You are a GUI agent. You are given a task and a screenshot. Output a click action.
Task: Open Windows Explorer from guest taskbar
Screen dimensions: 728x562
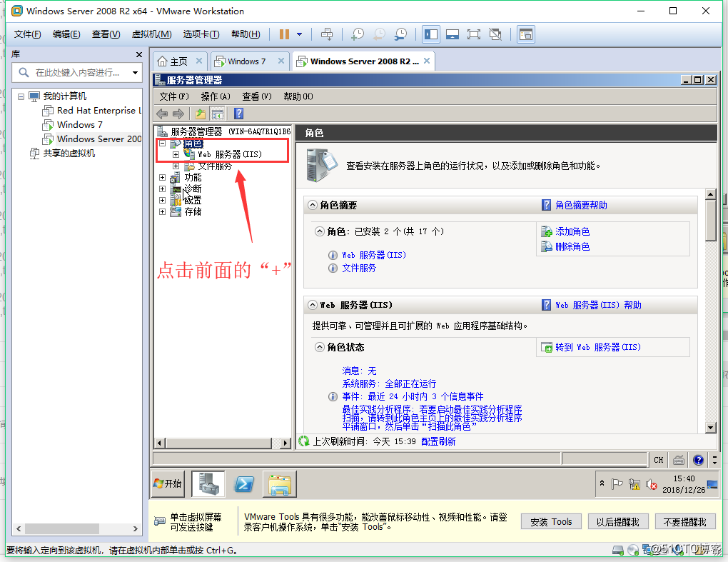[x=280, y=484]
